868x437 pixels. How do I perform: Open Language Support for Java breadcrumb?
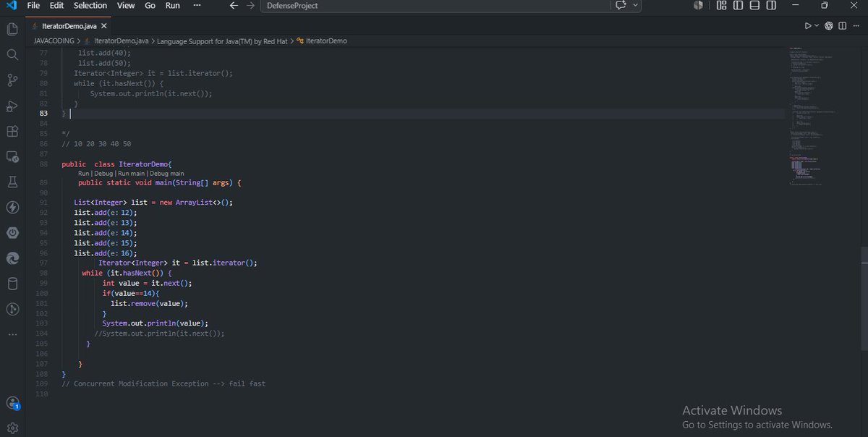click(x=223, y=41)
